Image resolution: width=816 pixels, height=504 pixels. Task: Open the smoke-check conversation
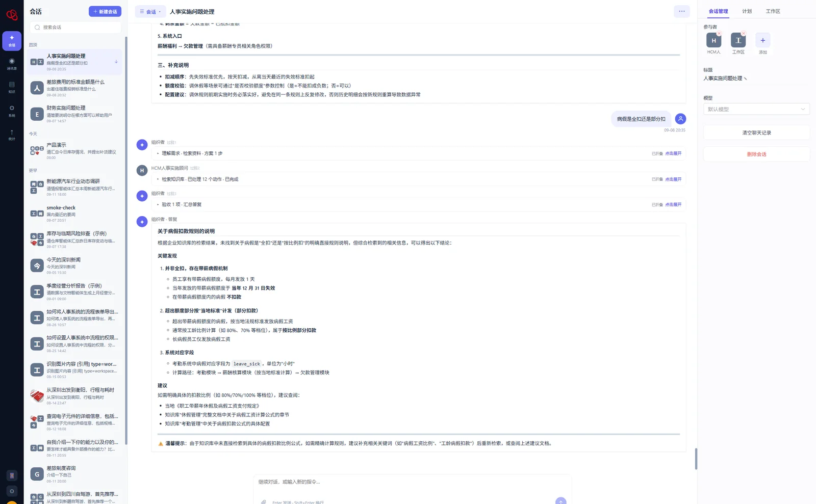75,214
